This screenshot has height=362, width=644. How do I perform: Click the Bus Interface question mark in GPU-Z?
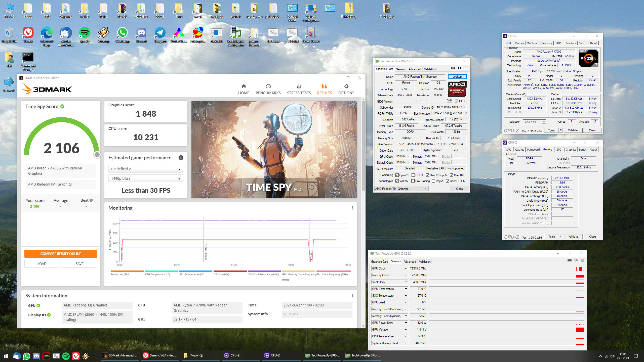pos(466,113)
